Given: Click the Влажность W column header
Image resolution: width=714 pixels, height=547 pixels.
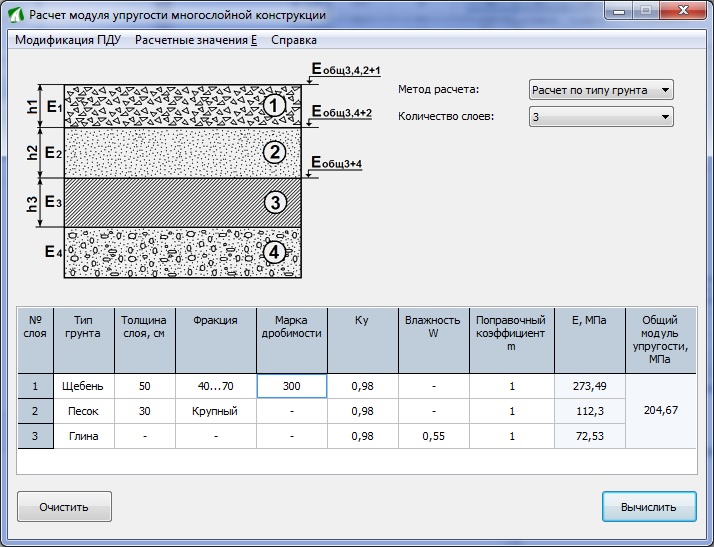Looking at the screenshot, I should click(434, 340).
